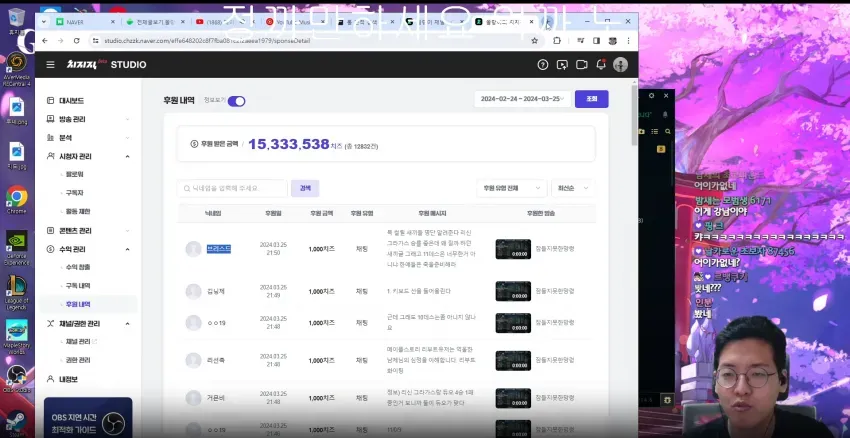Open 활동 제한 in the sidebar
The image size is (850, 438).
[x=78, y=211]
